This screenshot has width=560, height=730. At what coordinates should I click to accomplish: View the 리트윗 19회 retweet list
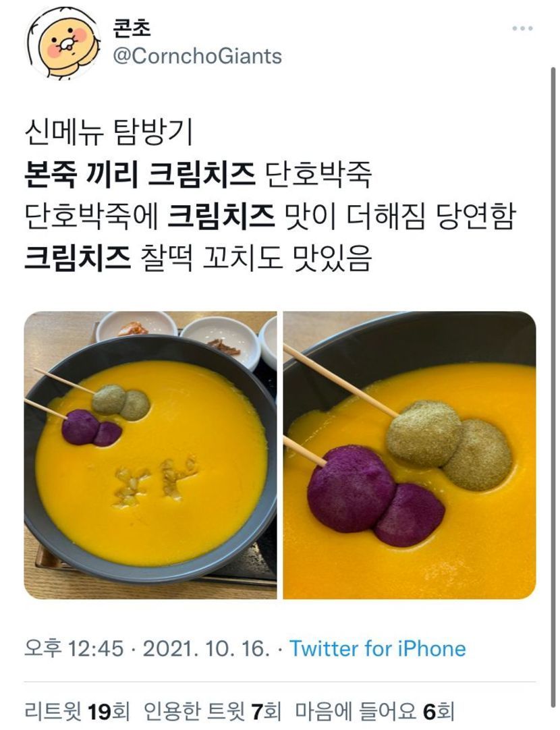click(x=77, y=711)
